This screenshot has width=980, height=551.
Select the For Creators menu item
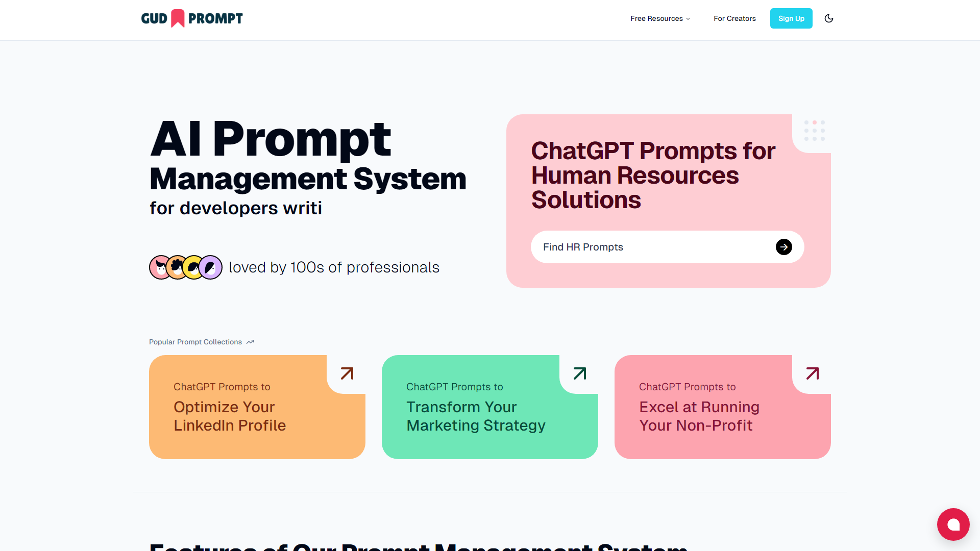click(735, 18)
